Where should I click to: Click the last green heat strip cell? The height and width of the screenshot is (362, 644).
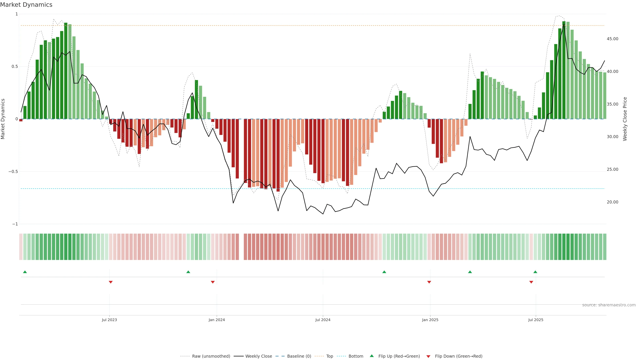point(604,247)
